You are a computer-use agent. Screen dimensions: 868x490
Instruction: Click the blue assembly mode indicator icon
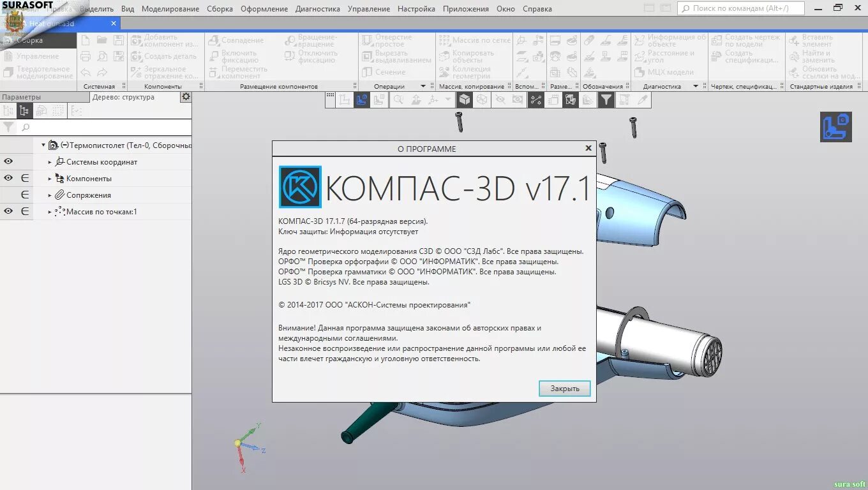836,126
